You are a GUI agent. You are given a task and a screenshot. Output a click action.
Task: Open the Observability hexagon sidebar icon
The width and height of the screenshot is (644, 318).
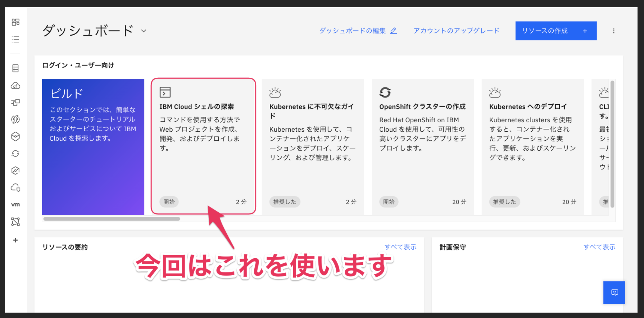(x=15, y=171)
